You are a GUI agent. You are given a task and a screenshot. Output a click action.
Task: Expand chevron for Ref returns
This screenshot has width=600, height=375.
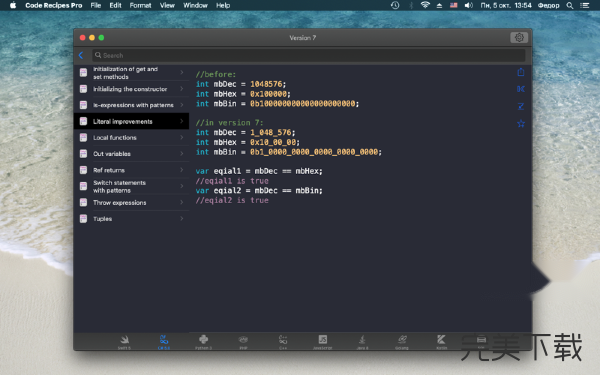pyautogui.click(x=182, y=170)
